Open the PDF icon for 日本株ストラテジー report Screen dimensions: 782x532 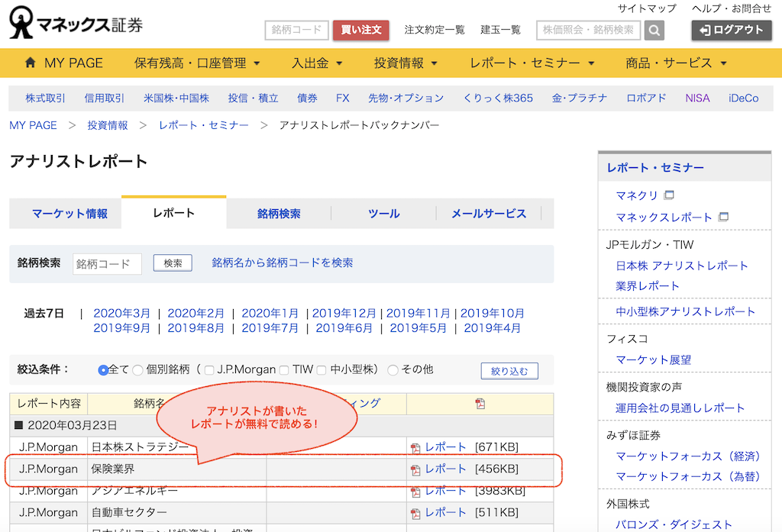point(415,448)
